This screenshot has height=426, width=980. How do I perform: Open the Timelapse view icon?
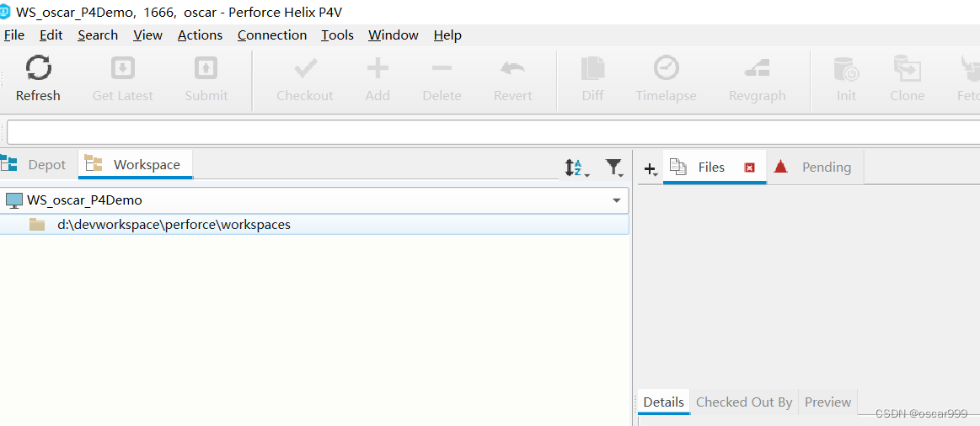click(667, 68)
